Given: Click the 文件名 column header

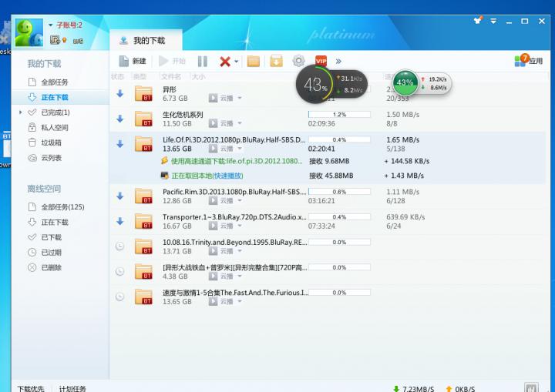Looking at the screenshot, I should point(171,77).
